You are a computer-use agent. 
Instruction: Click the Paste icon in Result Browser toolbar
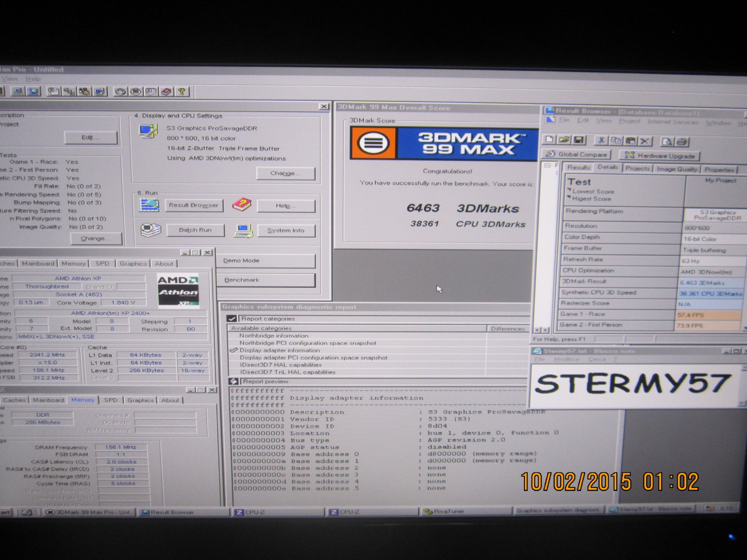tap(630, 141)
